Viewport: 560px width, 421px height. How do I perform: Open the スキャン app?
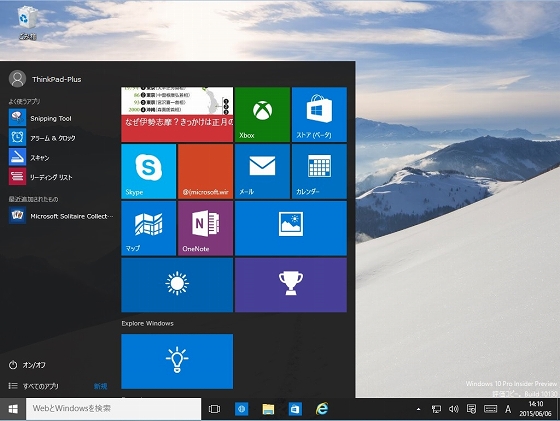tap(61, 157)
